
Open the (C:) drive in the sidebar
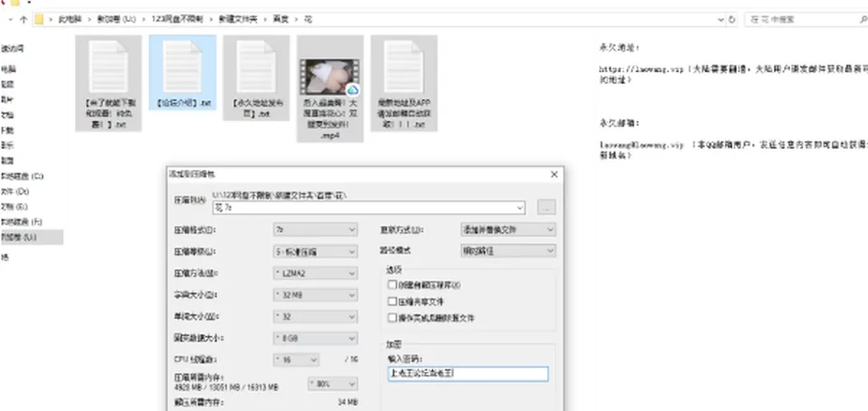click(22, 176)
